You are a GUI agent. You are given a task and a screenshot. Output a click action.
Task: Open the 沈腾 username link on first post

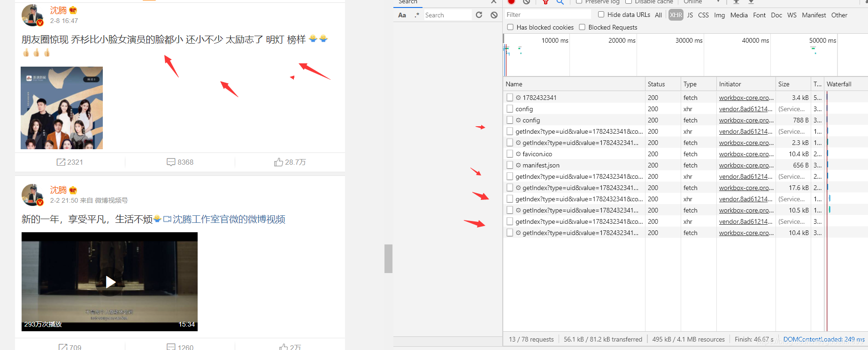point(59,10)
